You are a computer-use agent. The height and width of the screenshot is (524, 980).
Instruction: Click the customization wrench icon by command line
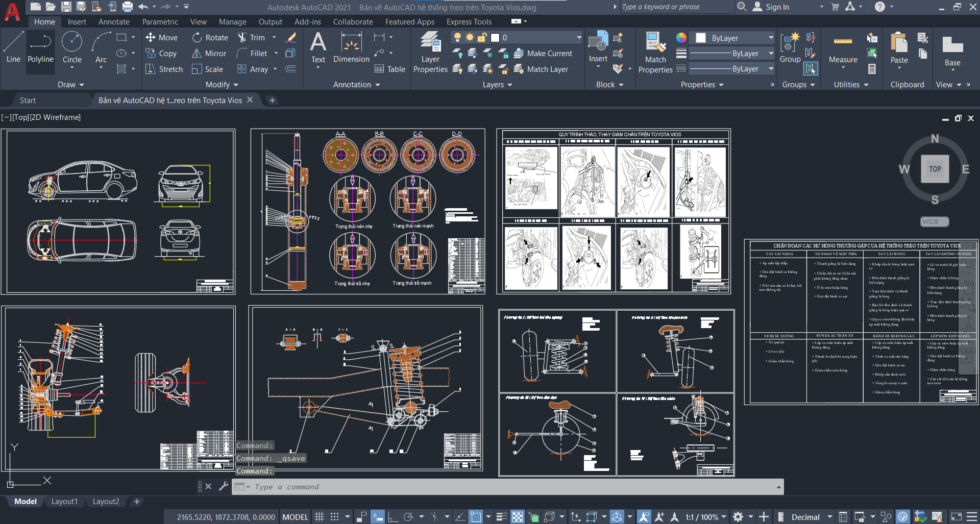(x=223, y=486)
